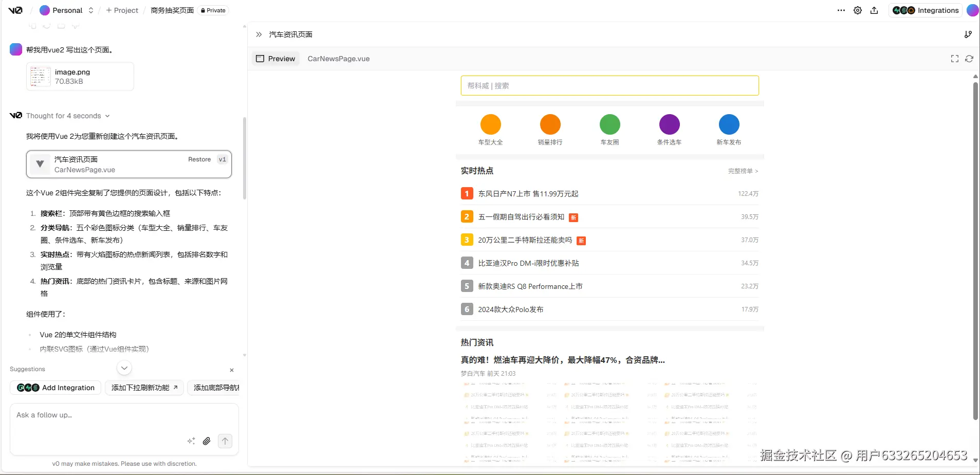
Task: Click the paperclip attachment icon
Action: pos(207,441)
